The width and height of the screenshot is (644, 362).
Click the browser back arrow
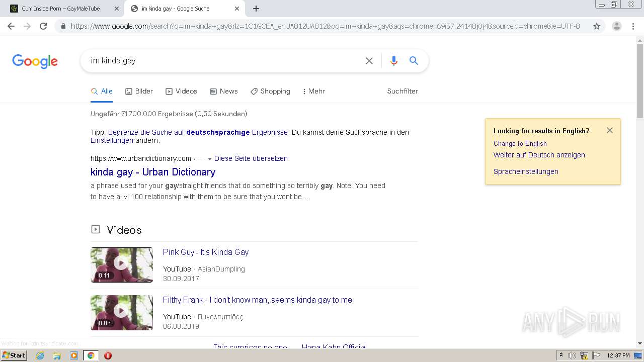[11, 26]
